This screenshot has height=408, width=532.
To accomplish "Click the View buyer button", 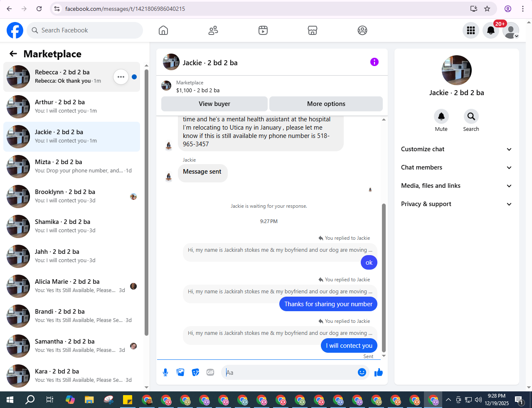I will (214, 104).
